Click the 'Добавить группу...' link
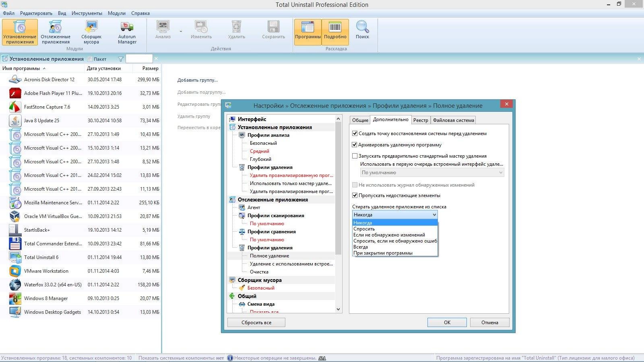 point(198,80)
